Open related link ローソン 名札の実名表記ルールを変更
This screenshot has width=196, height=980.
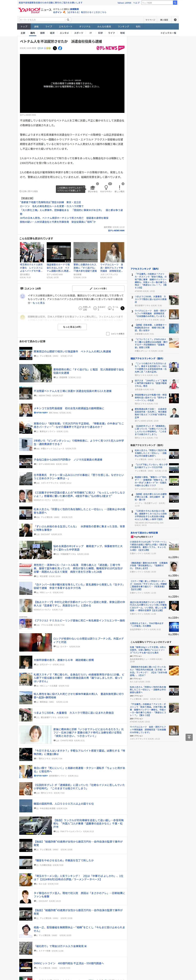pyautogui.click(x=52, y=206)
